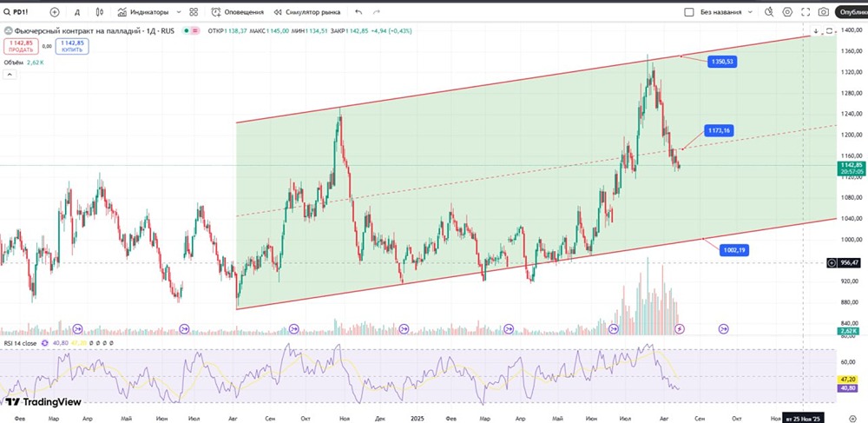The image size is (868, 423).
Task: Click the down arrow icon above price scale
Action: point(815,31)
